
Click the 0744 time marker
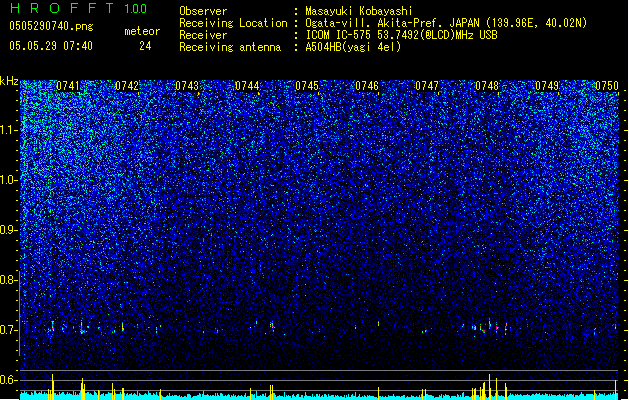(x=247, y=86)
